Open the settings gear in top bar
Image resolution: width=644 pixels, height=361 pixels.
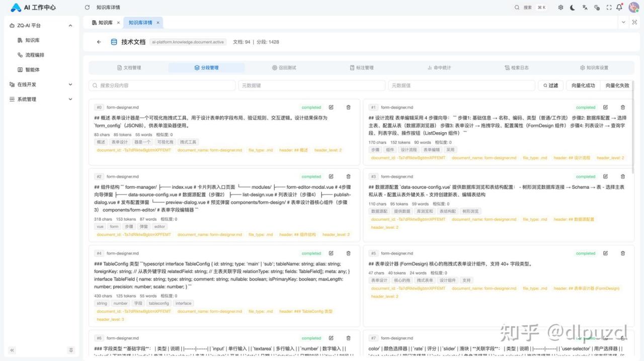click(560, 8)
